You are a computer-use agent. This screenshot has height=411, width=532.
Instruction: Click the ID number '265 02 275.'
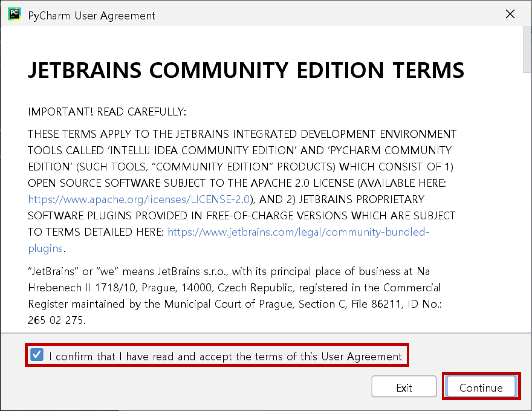coord(57,320)
